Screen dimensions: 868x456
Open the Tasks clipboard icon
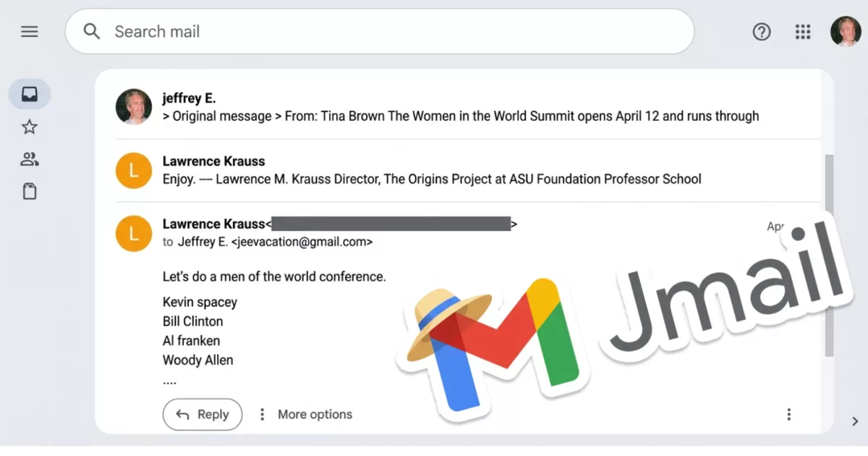coord(29,190)
